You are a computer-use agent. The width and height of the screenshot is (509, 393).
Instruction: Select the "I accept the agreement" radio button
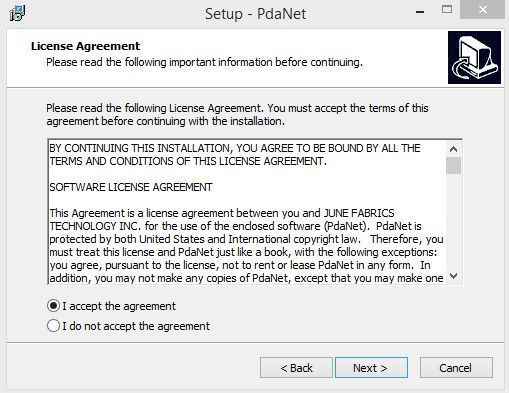53,306
